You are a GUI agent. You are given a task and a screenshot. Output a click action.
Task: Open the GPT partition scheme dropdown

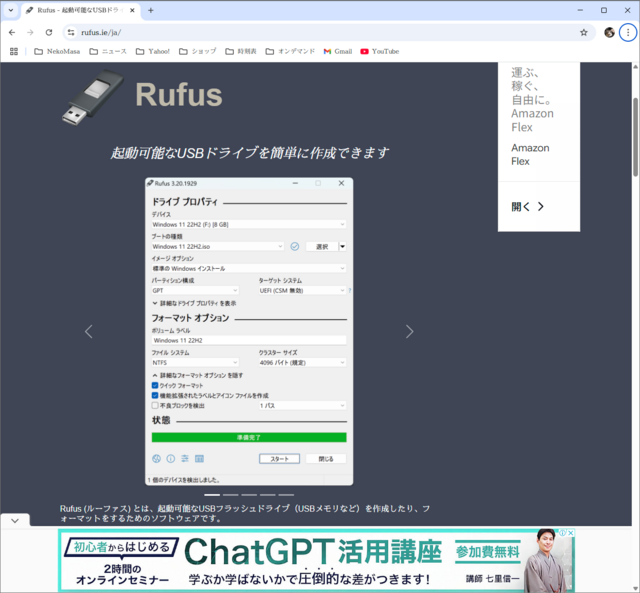coord(195,290)
